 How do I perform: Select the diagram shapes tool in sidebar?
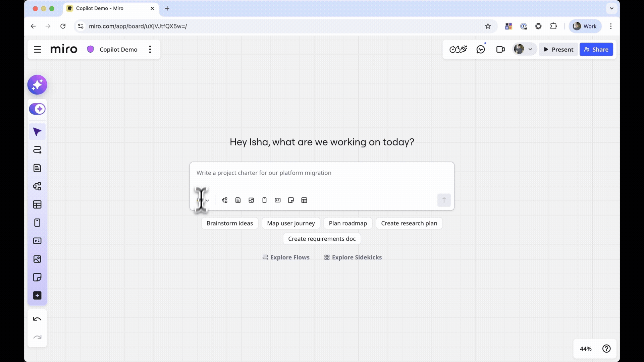(37, 186)
